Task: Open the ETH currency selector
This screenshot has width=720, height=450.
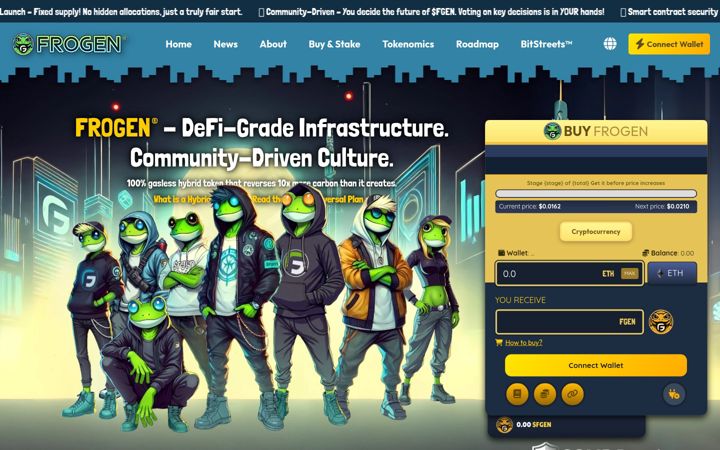Action: [672, 273]
